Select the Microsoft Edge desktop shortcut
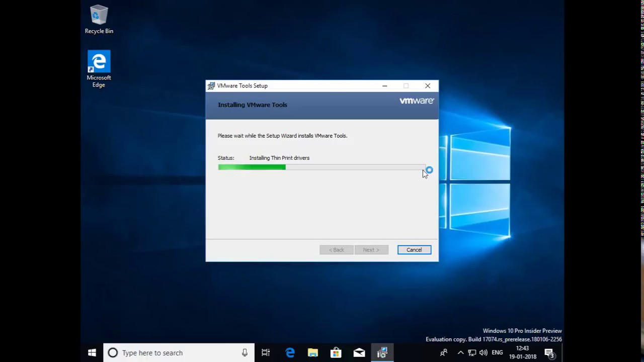 tap(99, 68)
